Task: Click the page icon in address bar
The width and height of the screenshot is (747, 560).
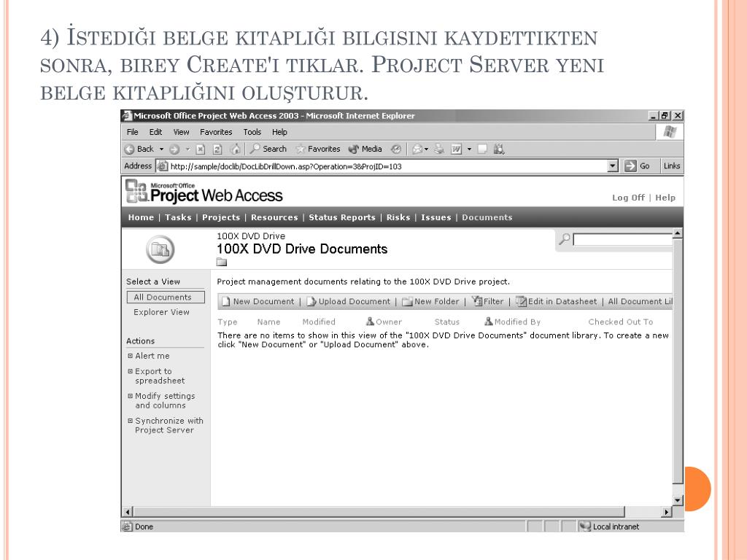Action: click(163, 166)
